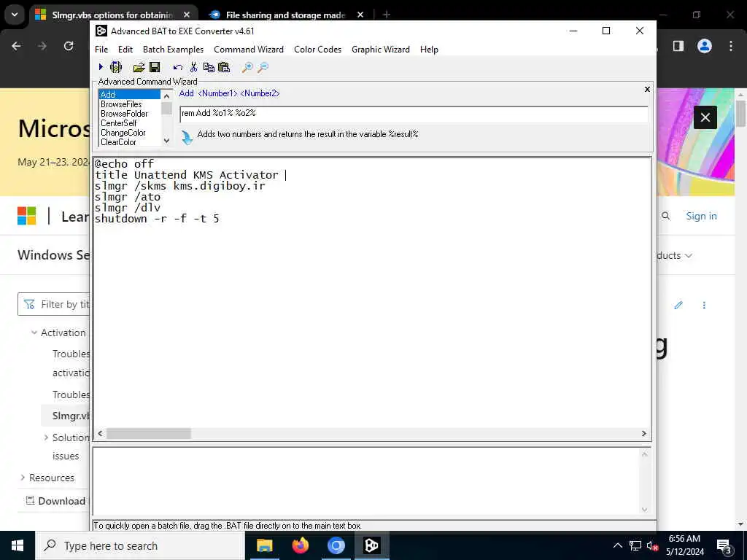This screenshot has width=747, height=560.
Task: Select ClearColor in the command list
Action: (130, 142)
